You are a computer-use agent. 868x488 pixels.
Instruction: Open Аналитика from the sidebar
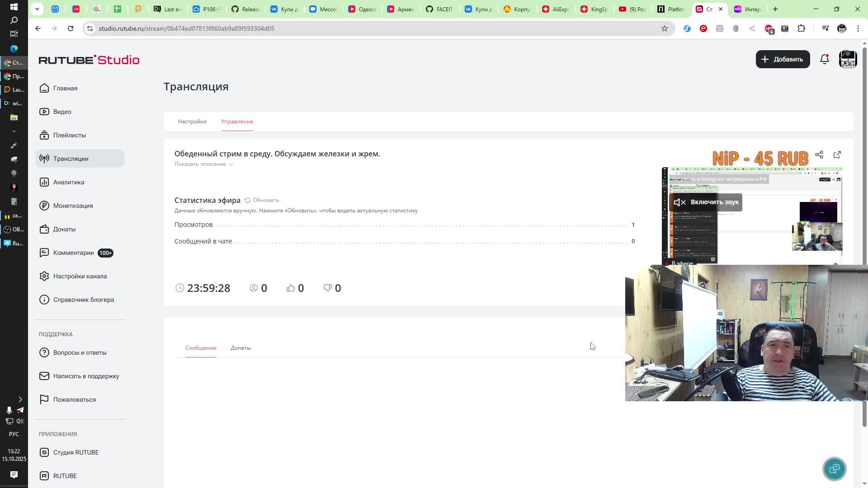(x=68, y=182)
